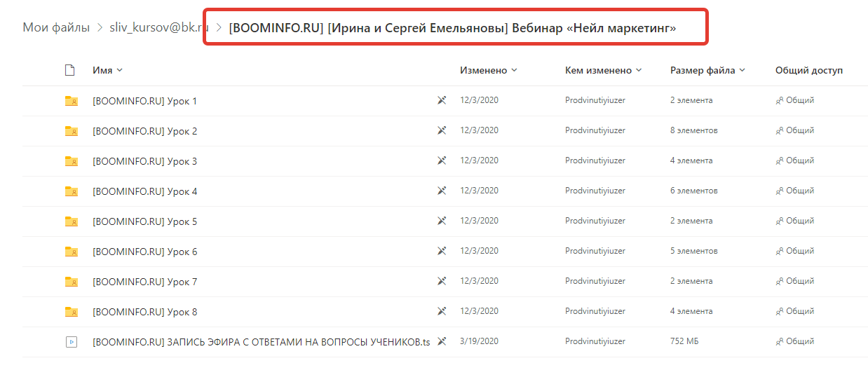This screenshot has width=868, height=370.
Task: Click the pin icon beside Урок 8
Action: (442, 311)
